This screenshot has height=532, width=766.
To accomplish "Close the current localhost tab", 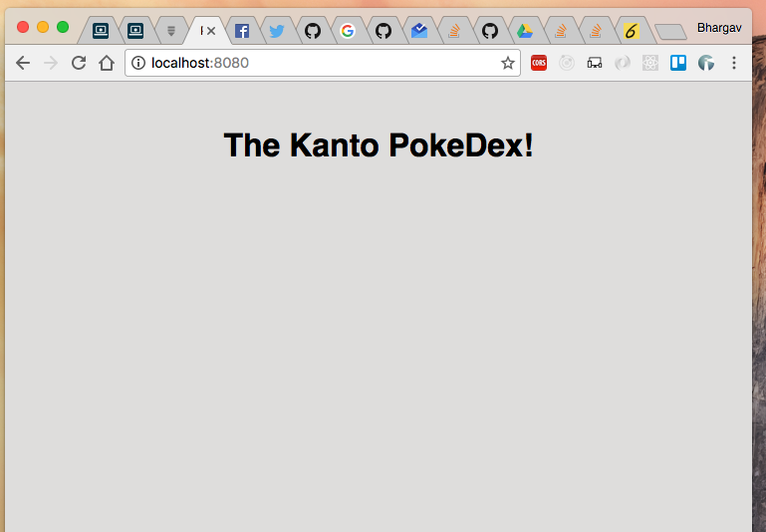I will tap(211, 31).
